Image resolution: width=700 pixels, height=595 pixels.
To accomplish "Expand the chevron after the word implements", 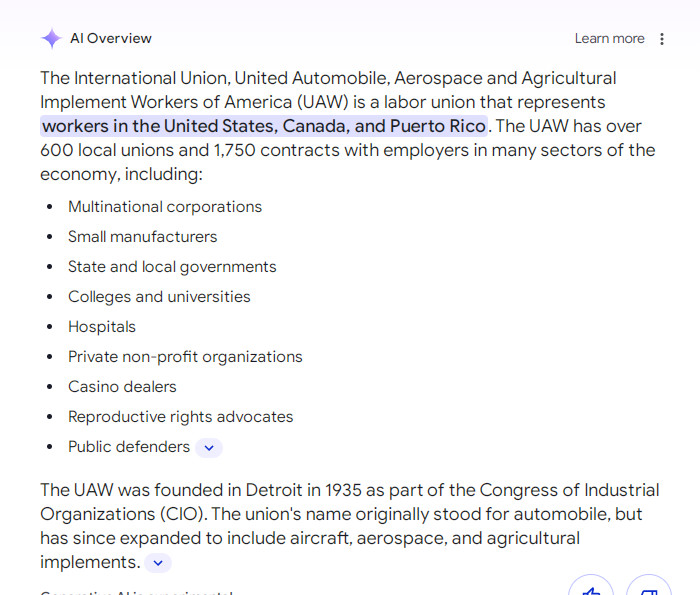I will point(158,563).
